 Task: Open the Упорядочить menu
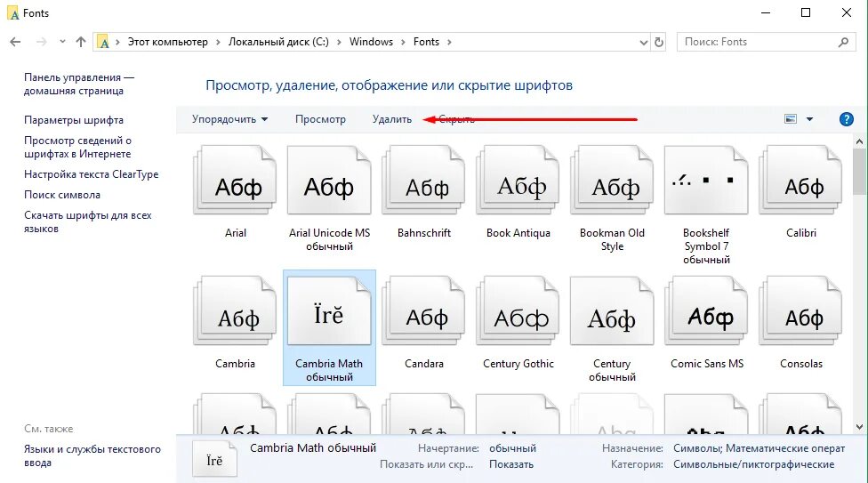click(x=229, y=119)
